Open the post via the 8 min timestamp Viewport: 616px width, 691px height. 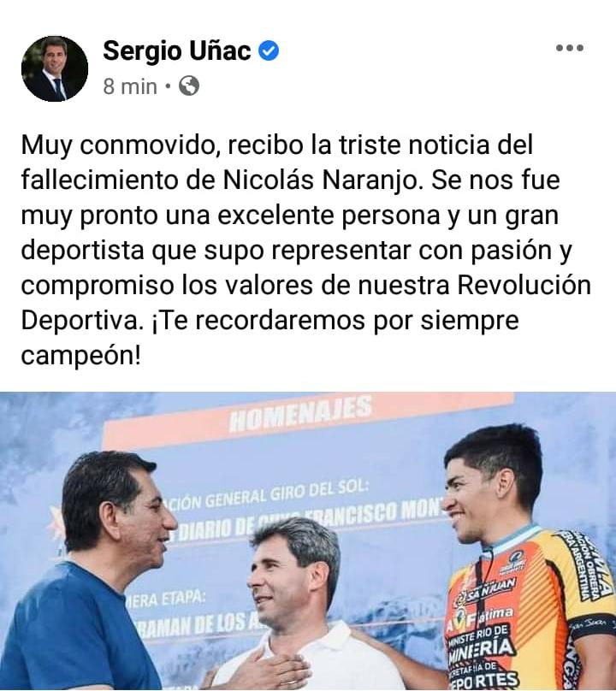tap(130, 86)
